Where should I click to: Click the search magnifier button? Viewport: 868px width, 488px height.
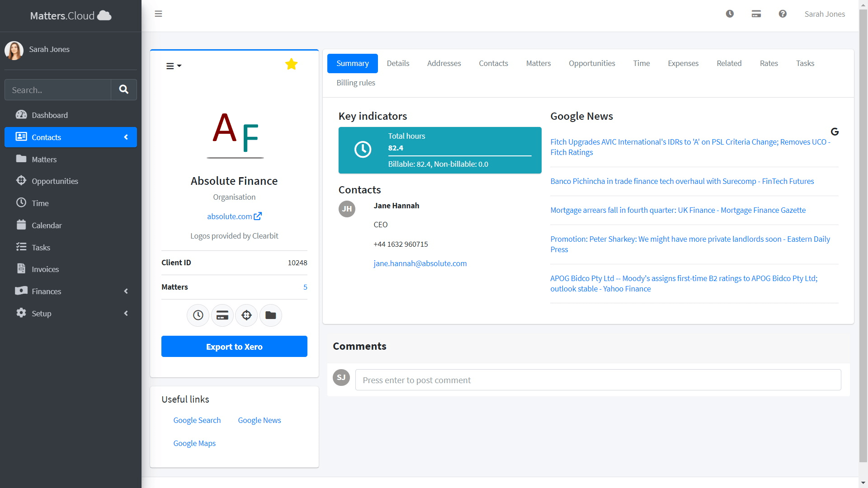click(x=123, y=89)
